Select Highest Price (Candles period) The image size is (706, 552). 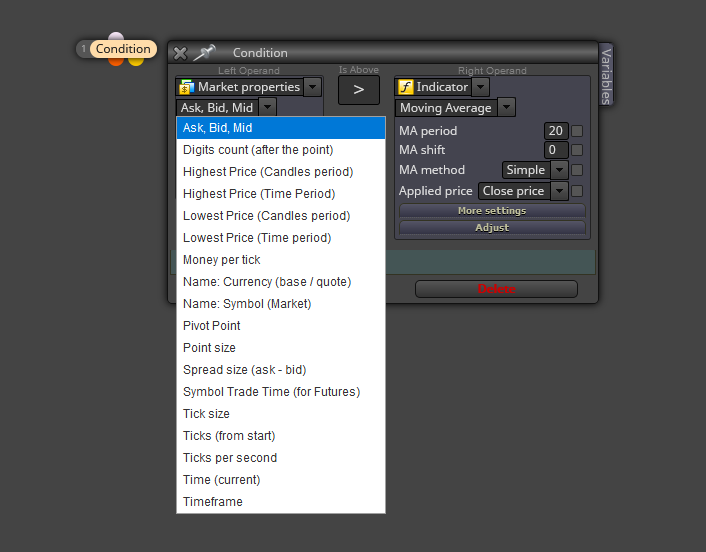(x=281, y=172)
